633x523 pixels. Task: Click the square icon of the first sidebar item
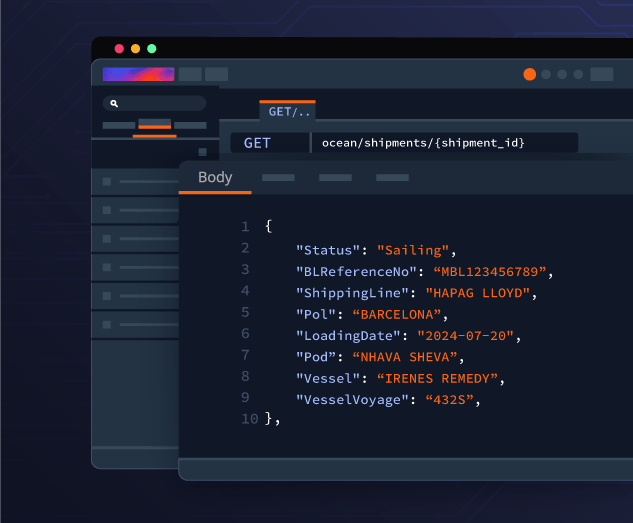click(106, 182)
